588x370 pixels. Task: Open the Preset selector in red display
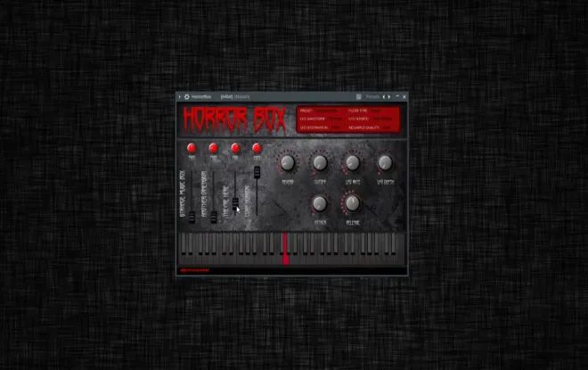327,111
